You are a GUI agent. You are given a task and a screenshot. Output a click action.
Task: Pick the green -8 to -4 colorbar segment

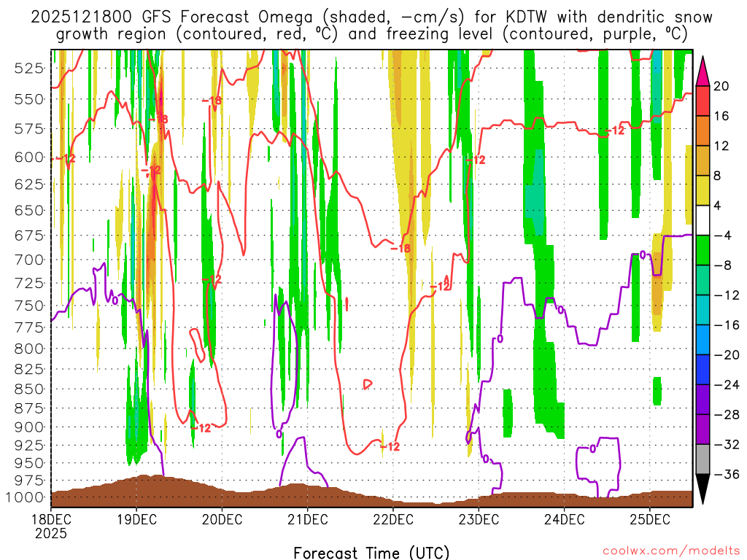(x=703, y=250)
